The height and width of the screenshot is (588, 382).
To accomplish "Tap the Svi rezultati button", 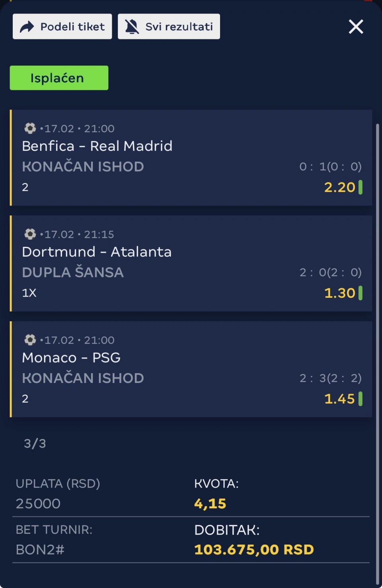I will [169, 27].
